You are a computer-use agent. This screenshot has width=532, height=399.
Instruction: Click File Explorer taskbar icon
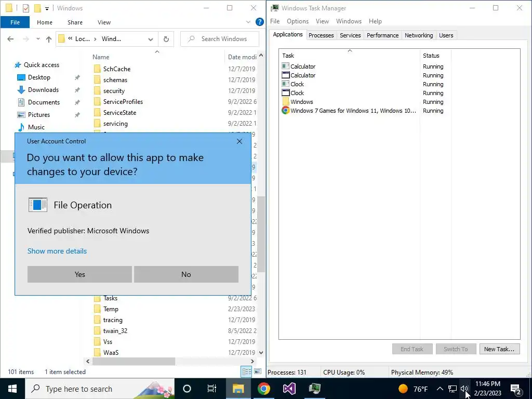pyautogui.click(x=238, y=389)
